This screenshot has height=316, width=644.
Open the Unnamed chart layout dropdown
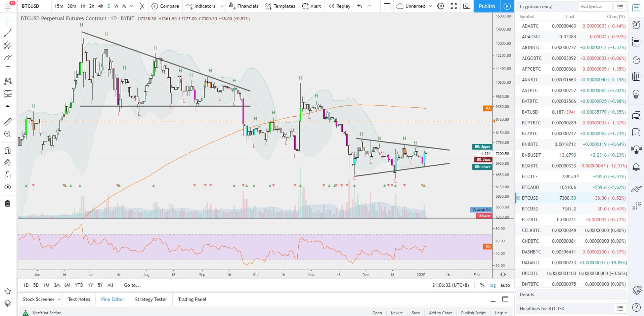click(x=414, y=6)
